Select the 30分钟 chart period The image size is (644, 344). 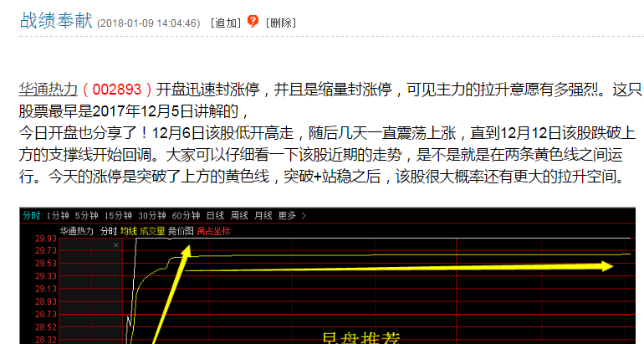point(153,215)
